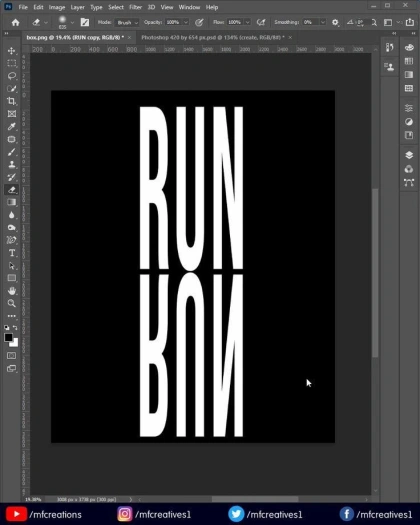The width and height of the screenshot is (420, 525).
Task: Select the Move tool
Action: point(11,51)
